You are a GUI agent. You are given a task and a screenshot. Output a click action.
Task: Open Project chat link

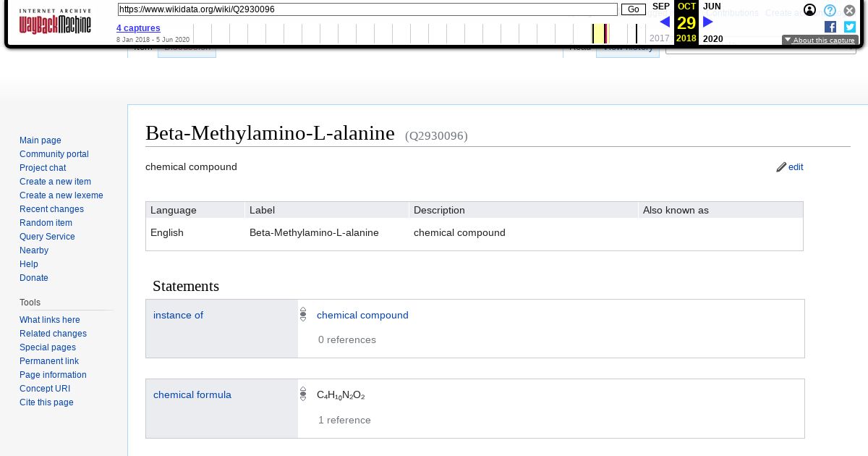(43, 168)
